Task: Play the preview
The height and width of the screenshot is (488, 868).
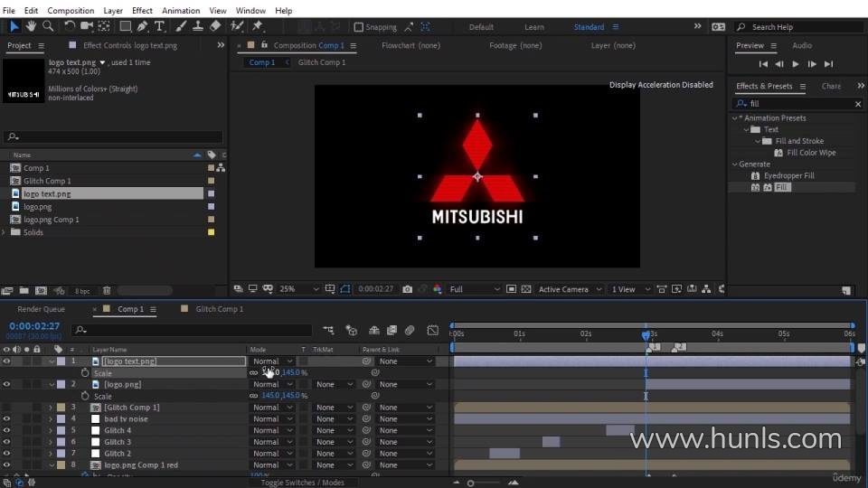Action: pos(796,64)
